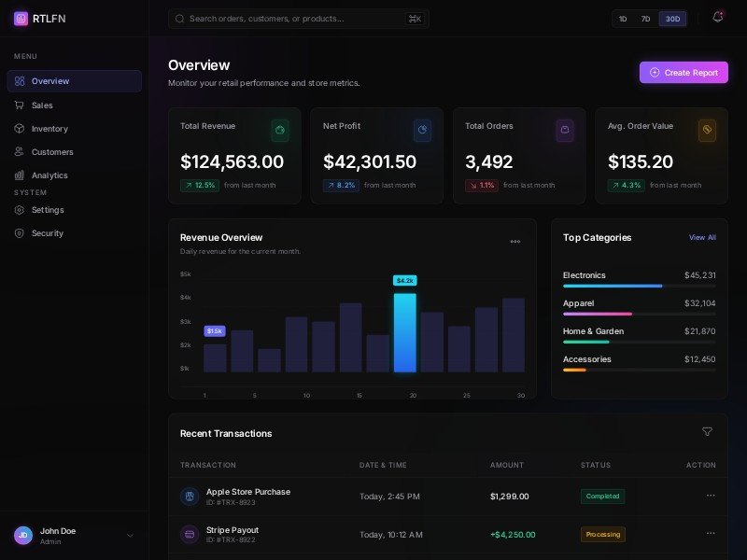Click the notification bell icon

(x=717, y=18)
